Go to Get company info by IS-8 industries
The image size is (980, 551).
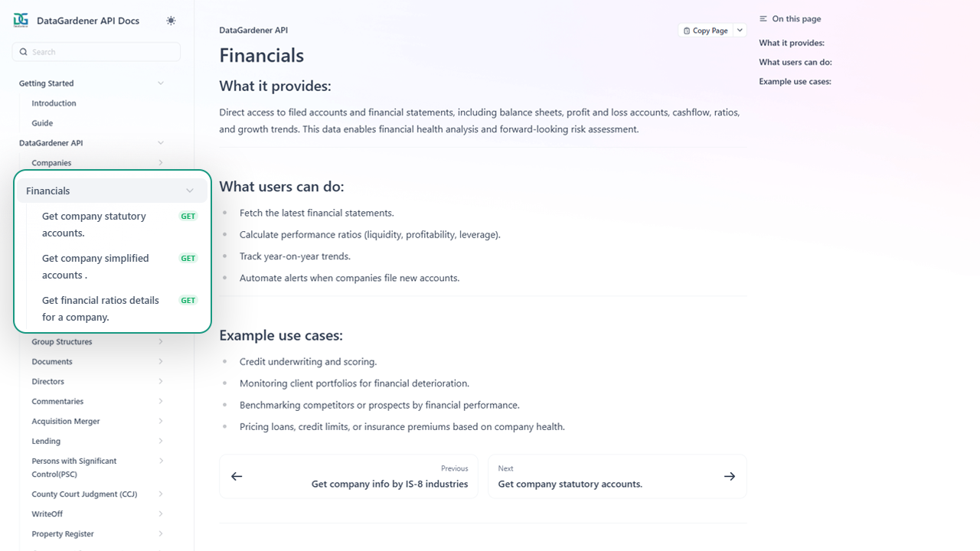pos(389,484)
